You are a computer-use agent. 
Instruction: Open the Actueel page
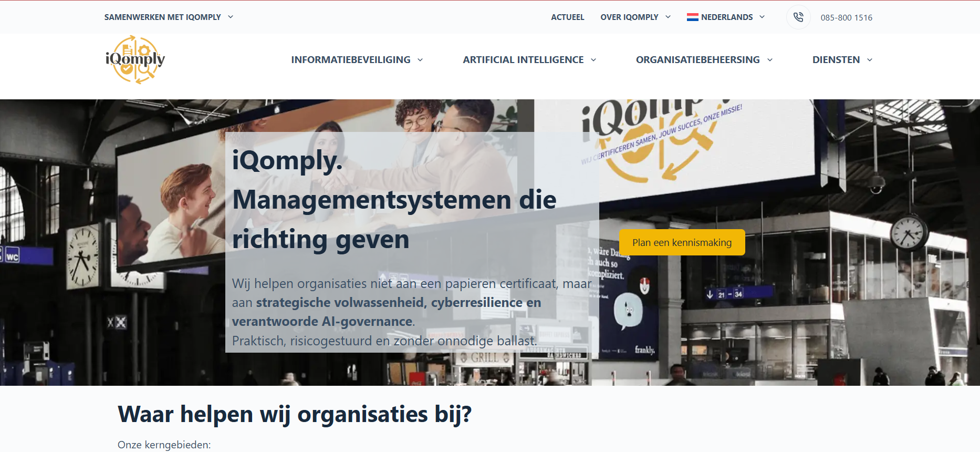(x=567, y=17)
